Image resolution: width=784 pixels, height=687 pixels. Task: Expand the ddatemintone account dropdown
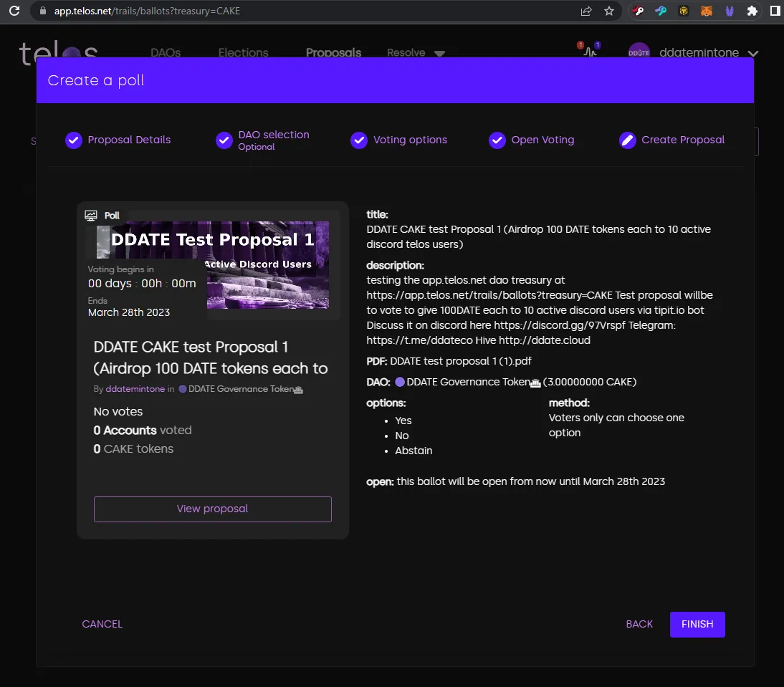tap(753, 53)
